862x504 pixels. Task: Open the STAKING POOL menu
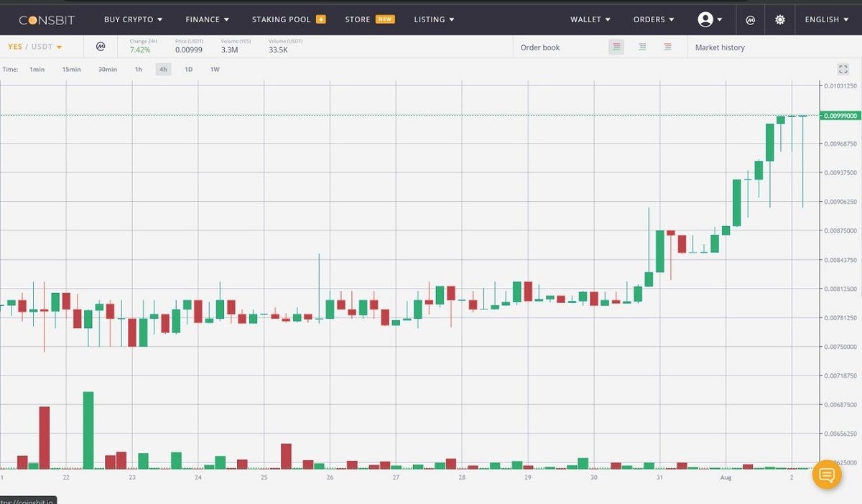click(x=282, y=19)
